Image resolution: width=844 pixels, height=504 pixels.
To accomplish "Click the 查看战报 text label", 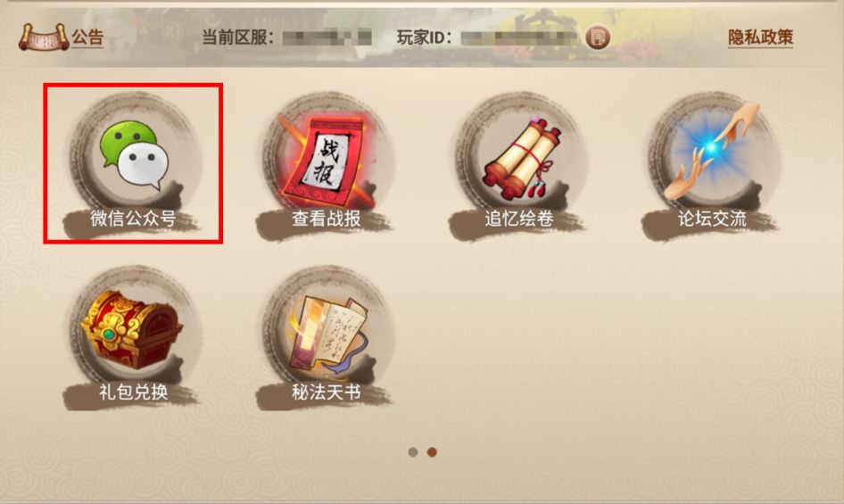I will tap(327, 218).
